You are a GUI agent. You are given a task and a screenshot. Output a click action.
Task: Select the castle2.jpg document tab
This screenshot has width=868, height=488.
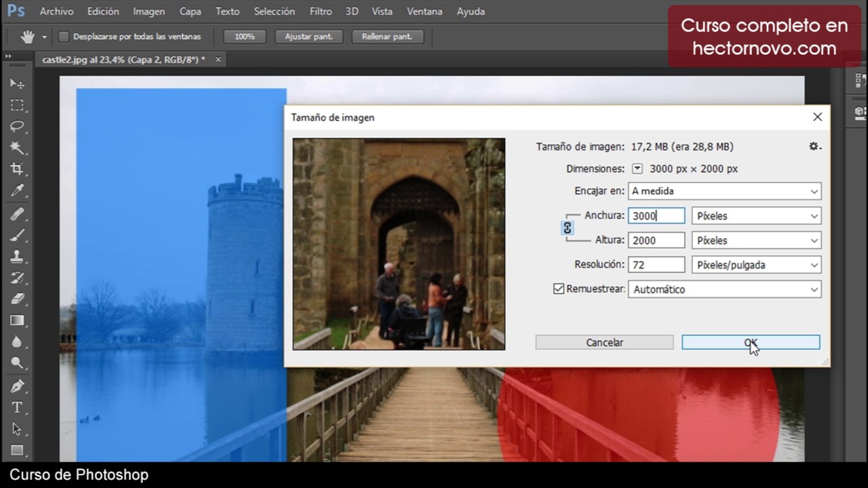tap(123, 60)
